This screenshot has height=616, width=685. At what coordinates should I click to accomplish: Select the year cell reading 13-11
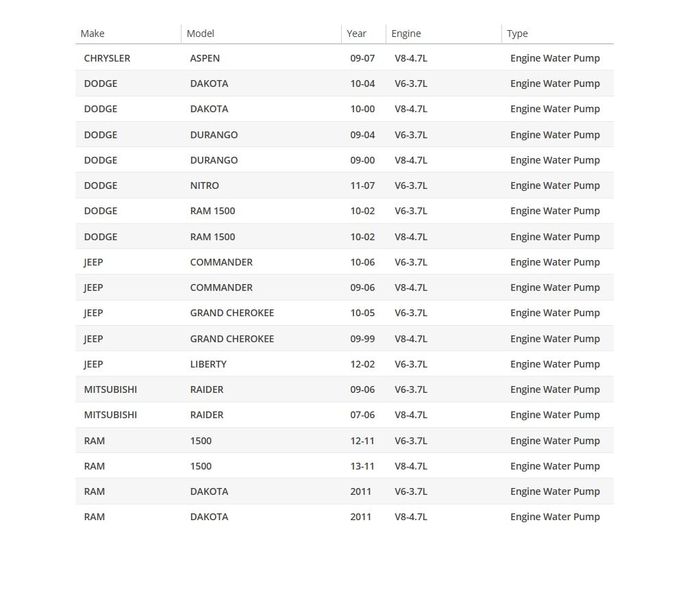click(362, 466)
